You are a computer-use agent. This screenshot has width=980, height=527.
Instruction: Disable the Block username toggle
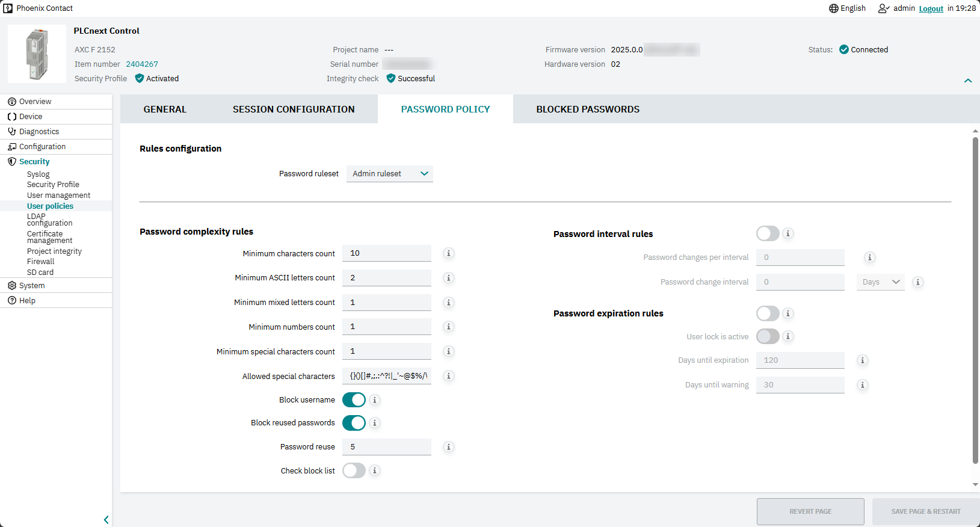pos(354,400)
